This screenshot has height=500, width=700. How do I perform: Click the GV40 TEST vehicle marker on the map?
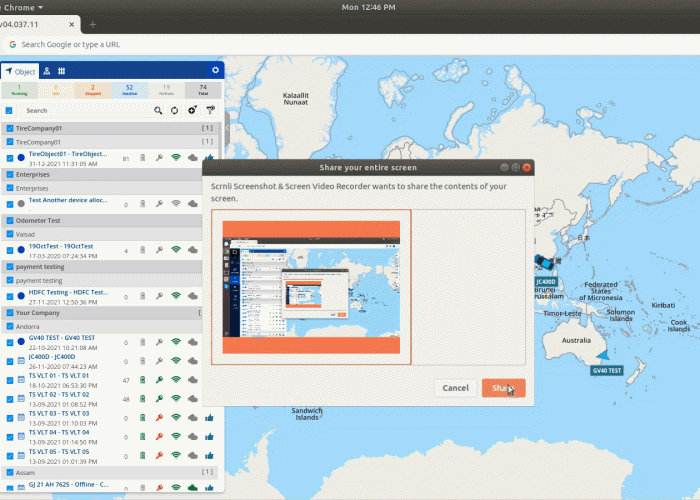coord(601,354)
